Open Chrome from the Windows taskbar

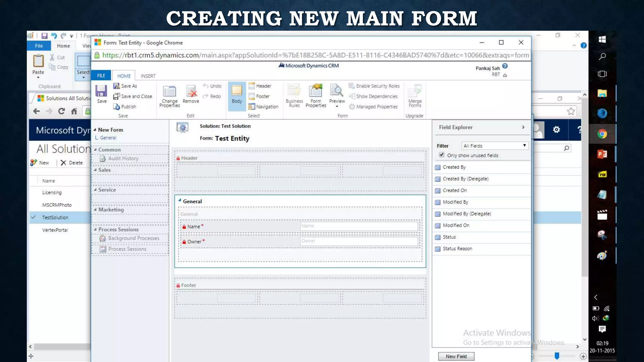coord(602,134)
